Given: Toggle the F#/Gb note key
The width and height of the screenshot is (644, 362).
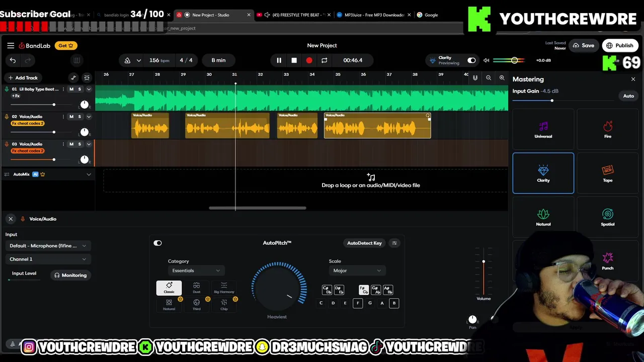Looking at the screenshot, I should pyautogui.click(x=363, y=290).
